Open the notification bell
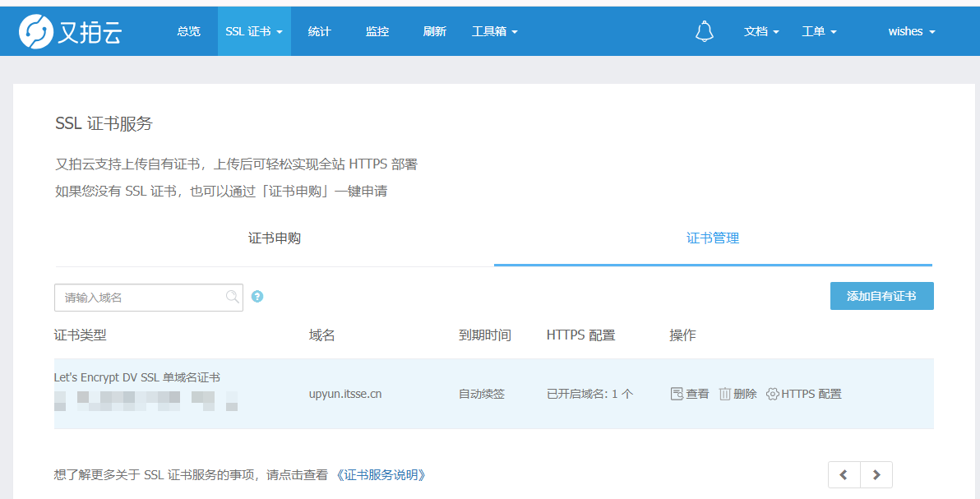The height and width of the screenshot is (499, 980). tap(705, 31)
